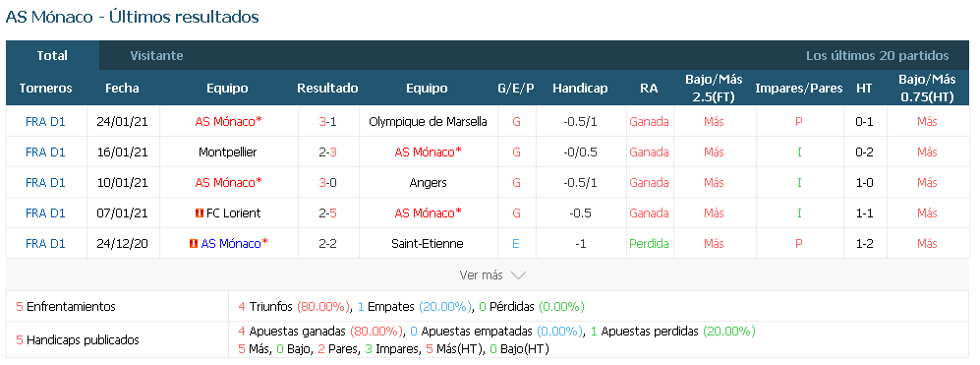Viewport: 980px width, 365px height.
Task: Click the 3-1 result against Marsella
Action: (x=328, y=121)
